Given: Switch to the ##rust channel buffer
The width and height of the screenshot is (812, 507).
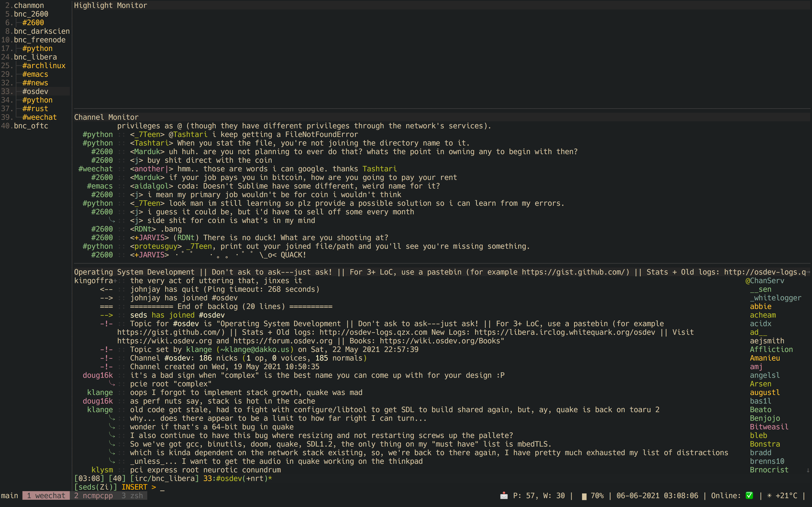Looking at the screenshot, I should (35, 109).
